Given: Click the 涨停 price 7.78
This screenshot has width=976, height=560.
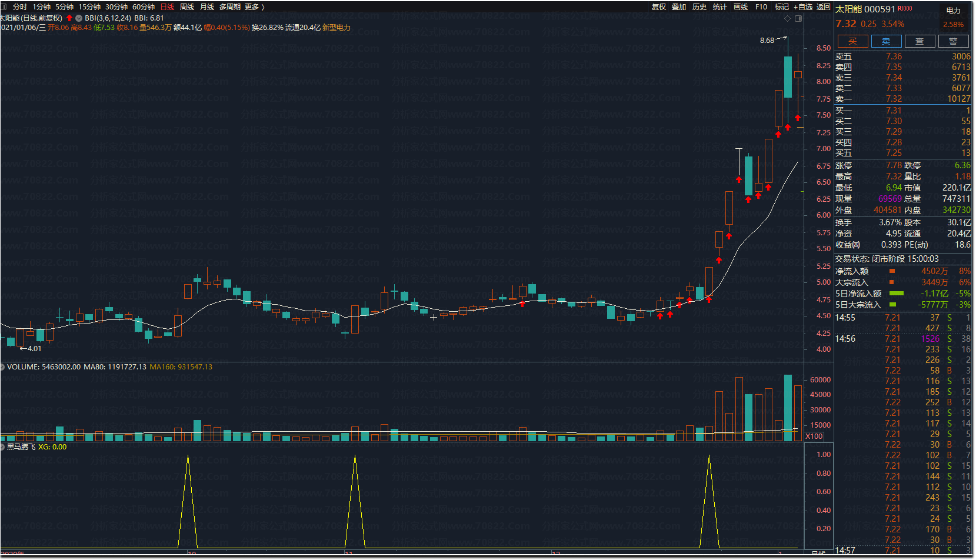Looking at the screenshot, I should point(894,165).
